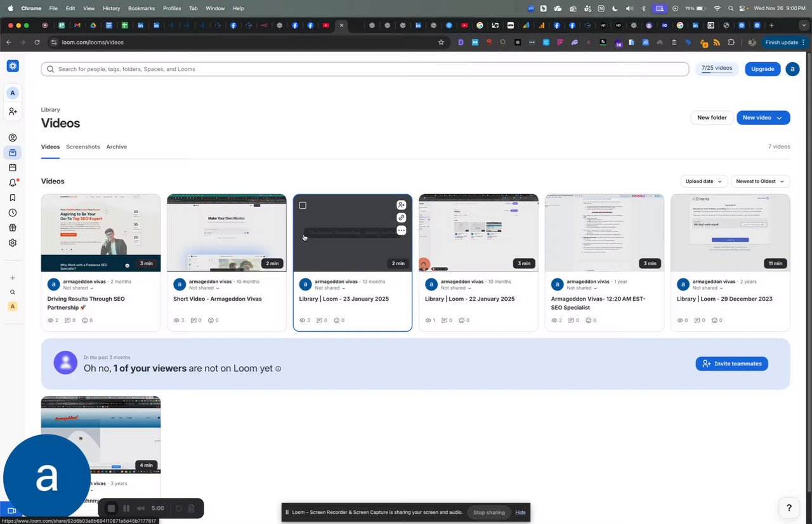Click the reactions emoji icon on SEO Partnership card
The image size is (812, 524).
point(85,320)
